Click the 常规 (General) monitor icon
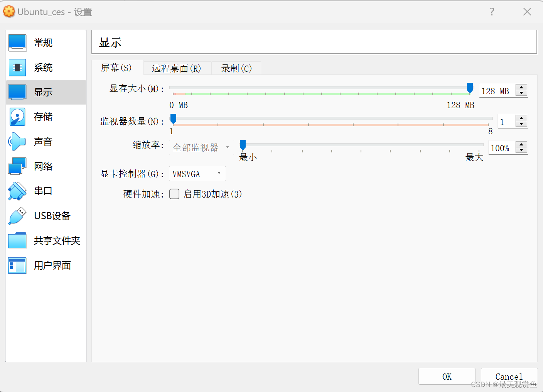The width and height of the screenshot is (543, 392). (x=17, y=43)
